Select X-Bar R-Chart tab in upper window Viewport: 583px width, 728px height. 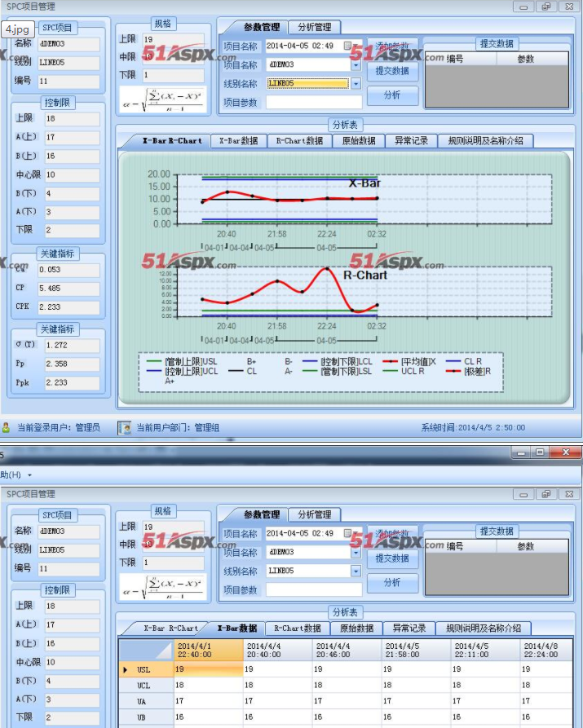(x=172, y=141)
